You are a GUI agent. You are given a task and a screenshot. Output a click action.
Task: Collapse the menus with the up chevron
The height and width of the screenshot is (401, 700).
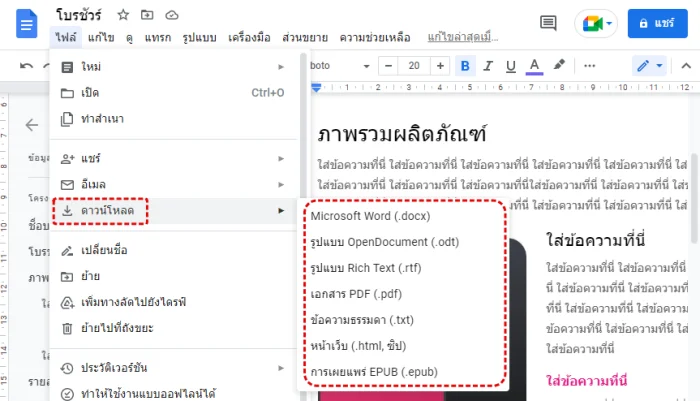click(x=686, y=66)
